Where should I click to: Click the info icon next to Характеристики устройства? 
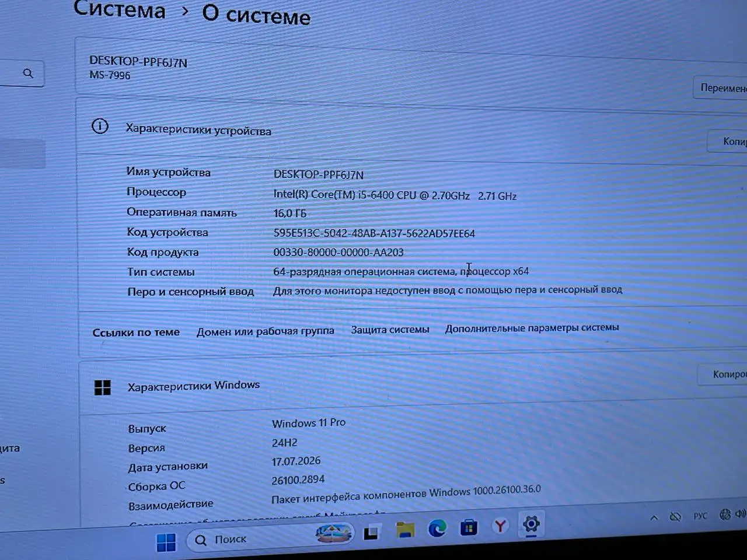(100, 126)
